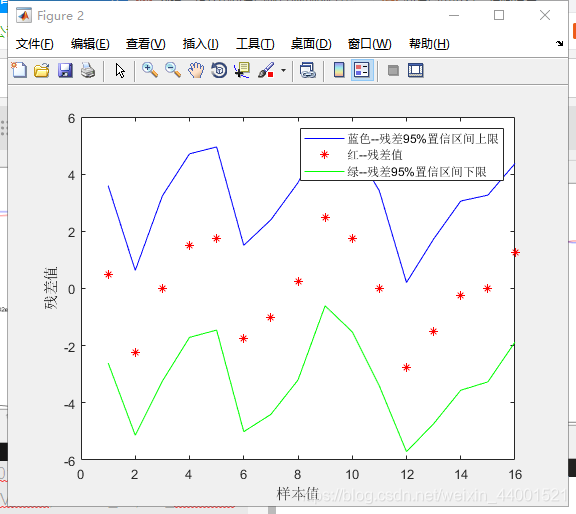Image resolution: width=576 pixels, height=514 pixels.
Task: Insert a colorbar using the toolbar icon
Action: point(339,70)
